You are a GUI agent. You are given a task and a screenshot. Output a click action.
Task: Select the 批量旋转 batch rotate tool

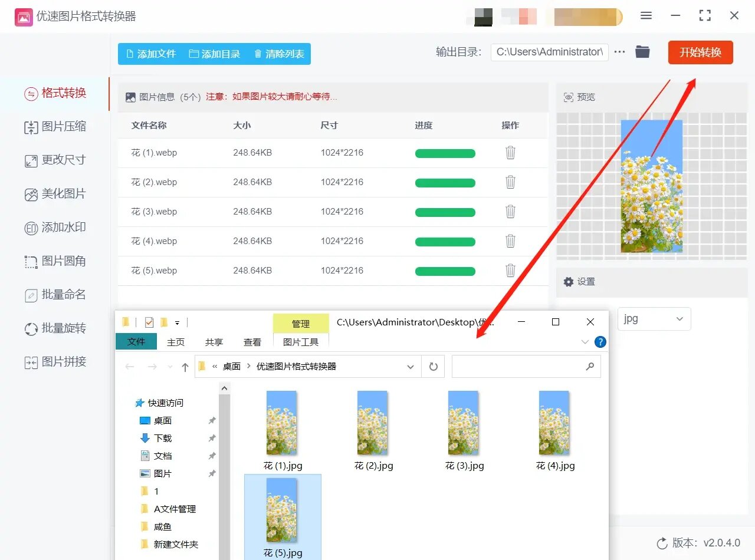56,328
